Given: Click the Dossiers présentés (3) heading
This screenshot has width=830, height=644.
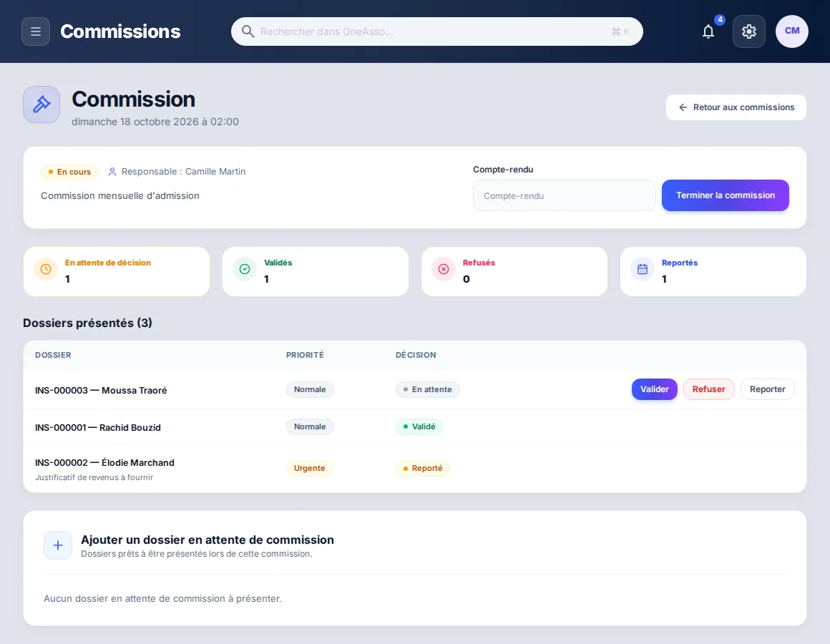Looking at the screenshot, I should pyautogui.click(x=87, y=323).
